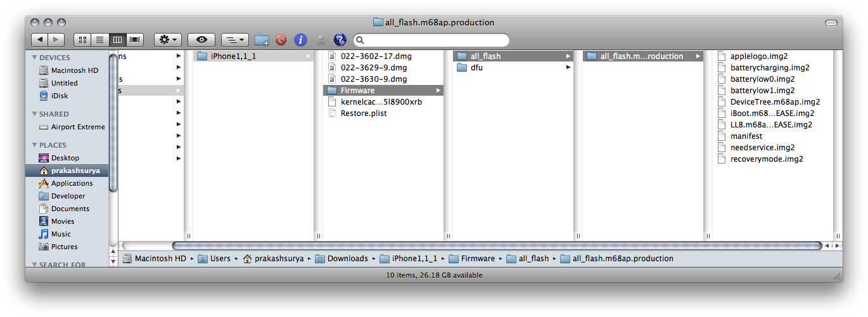The image size is (868, 317).
Task: Click the globe help icon in toolbar
Action: click(340, 40)
